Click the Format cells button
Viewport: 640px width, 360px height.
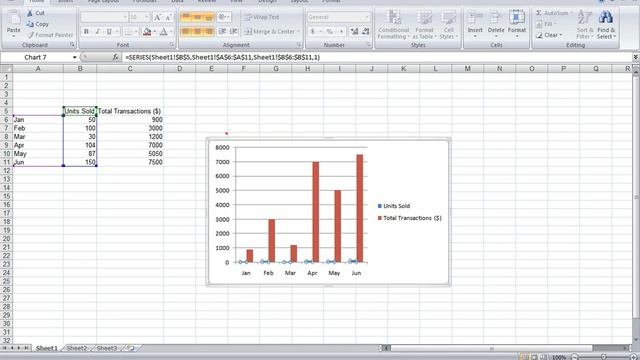(517, 24)
